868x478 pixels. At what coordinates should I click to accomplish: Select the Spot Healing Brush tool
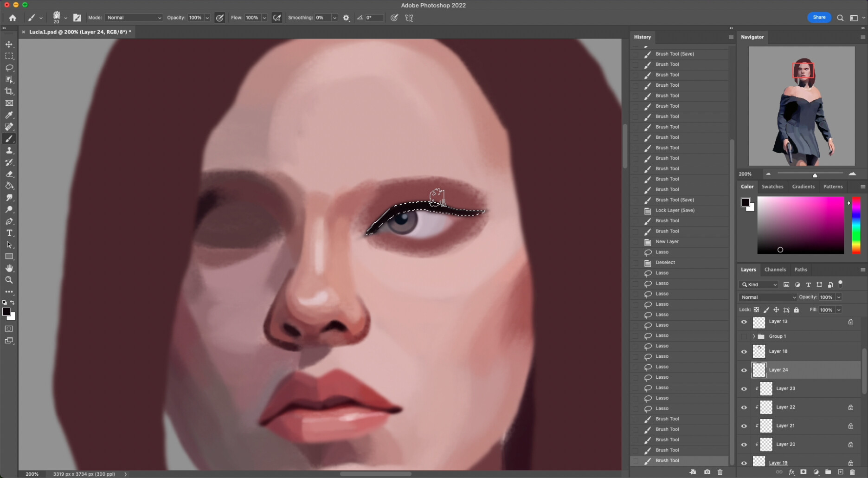(x=9, y=127)
